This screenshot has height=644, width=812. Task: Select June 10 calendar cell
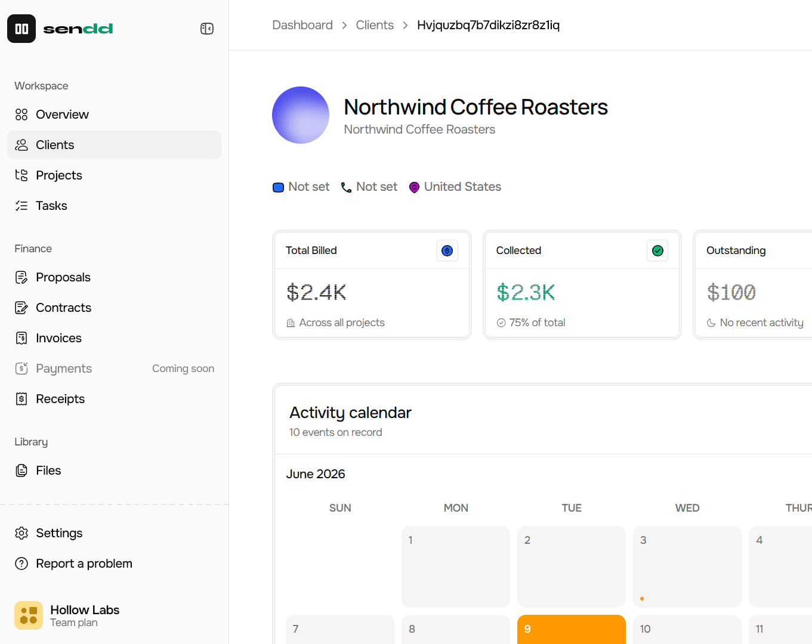coord(687,629)
